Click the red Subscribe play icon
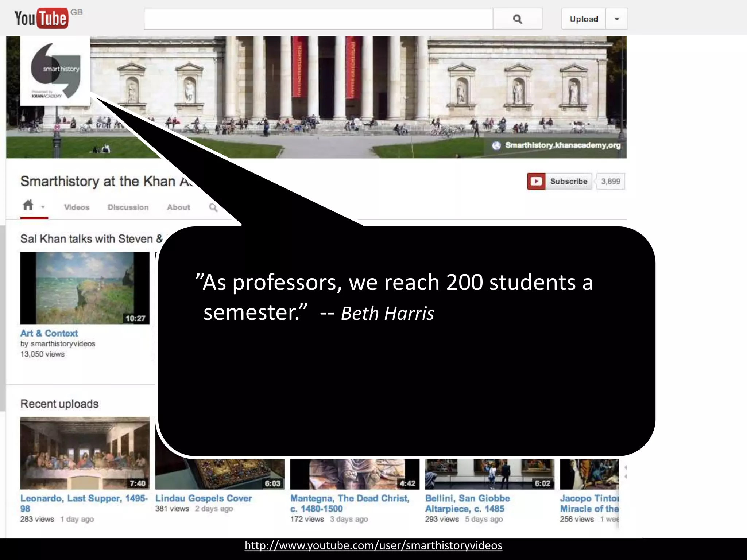 click(536, 181)
